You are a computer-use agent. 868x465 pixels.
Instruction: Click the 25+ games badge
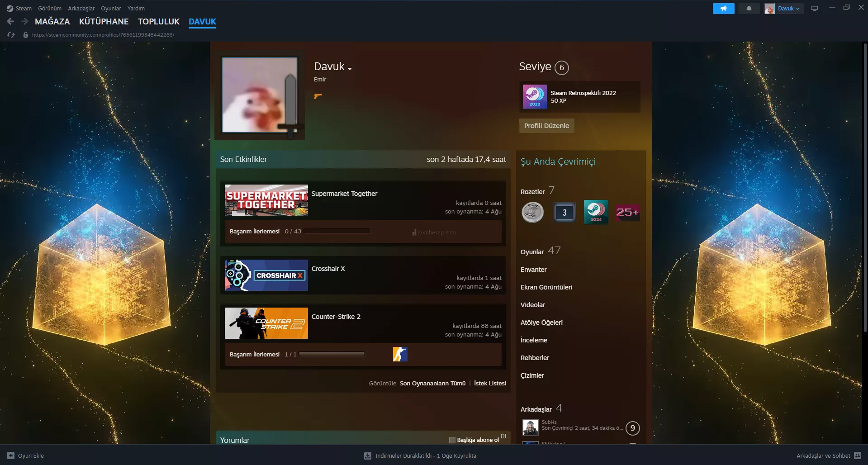[627, 212]
